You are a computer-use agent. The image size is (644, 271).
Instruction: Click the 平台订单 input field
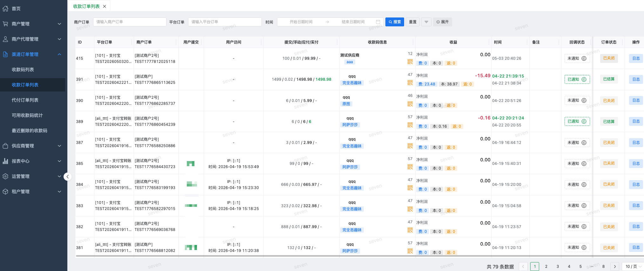tap(225, 22)
